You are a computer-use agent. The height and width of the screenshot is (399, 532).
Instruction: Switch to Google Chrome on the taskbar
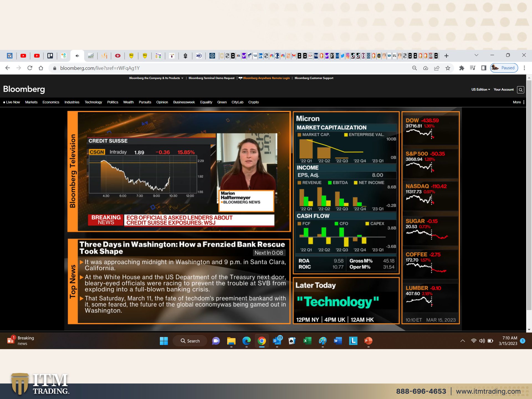[262, 341]
